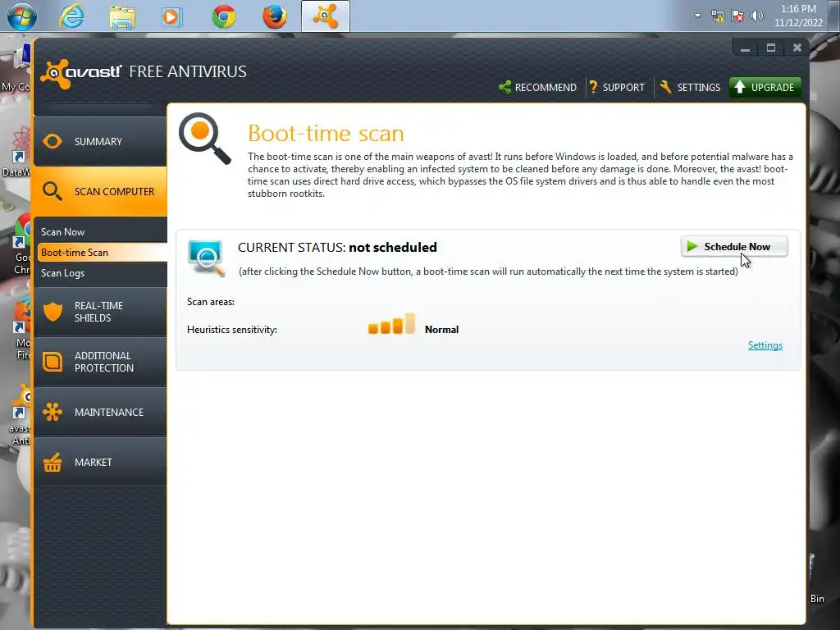Click the avast taskbar button
The image size is (840, 630).
coord(325,16)
